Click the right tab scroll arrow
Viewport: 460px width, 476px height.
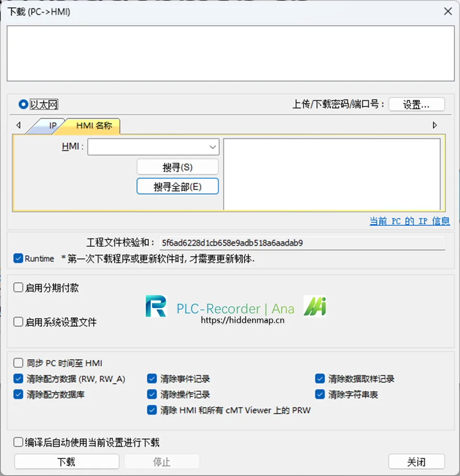pos(435,125)
